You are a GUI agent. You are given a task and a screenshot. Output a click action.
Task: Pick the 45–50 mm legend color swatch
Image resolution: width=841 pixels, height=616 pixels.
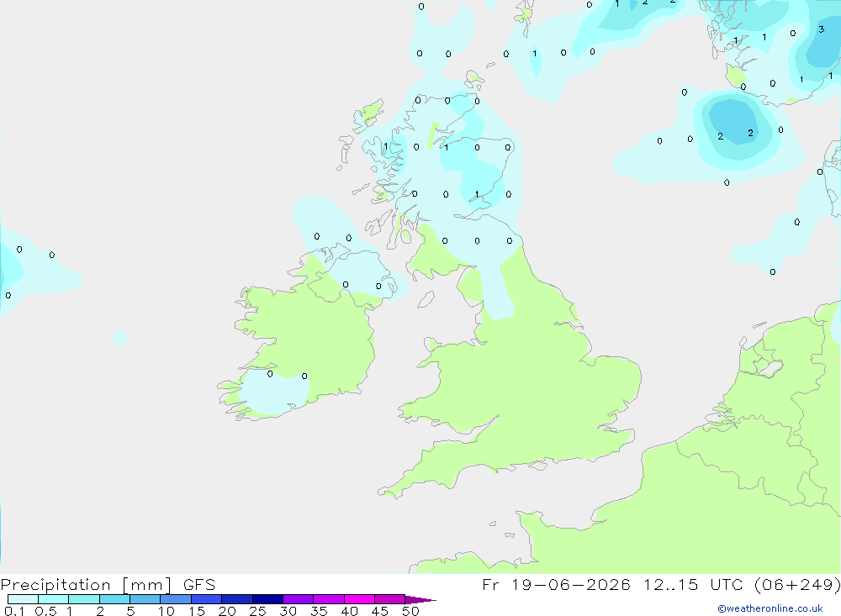(390, 599)
